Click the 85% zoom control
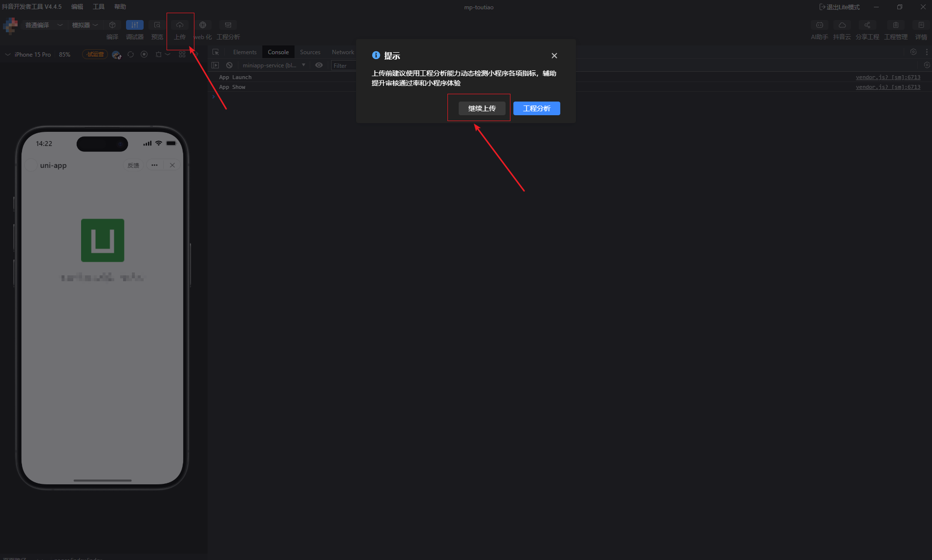The image size is (932, 560). point(64,54)
